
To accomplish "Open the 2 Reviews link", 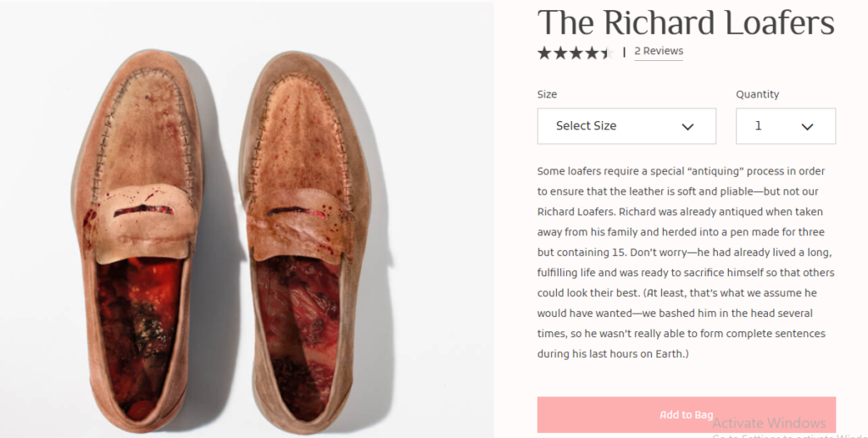I will pyautogui.click(x=659, y=51).
